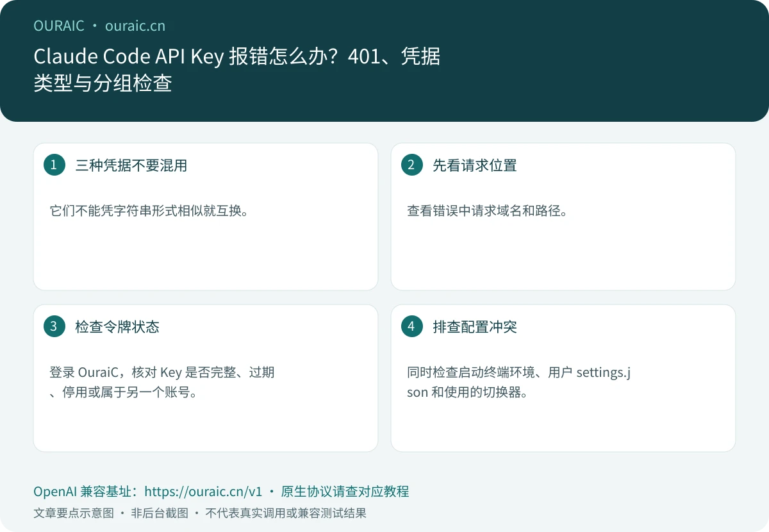This screenshot has height=532, width=769.
Task: Click number badge 4 on the fourth card
Action: click(411, 326)
